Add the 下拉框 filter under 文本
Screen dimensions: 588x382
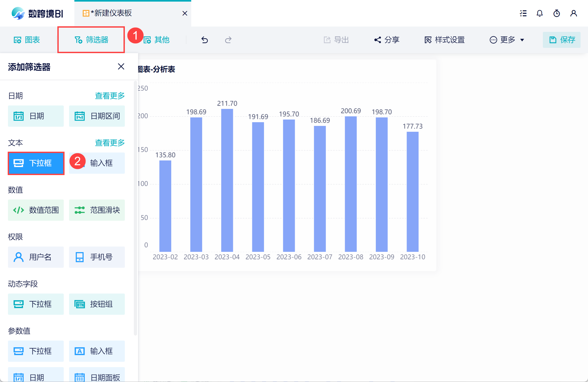point(36,163)
